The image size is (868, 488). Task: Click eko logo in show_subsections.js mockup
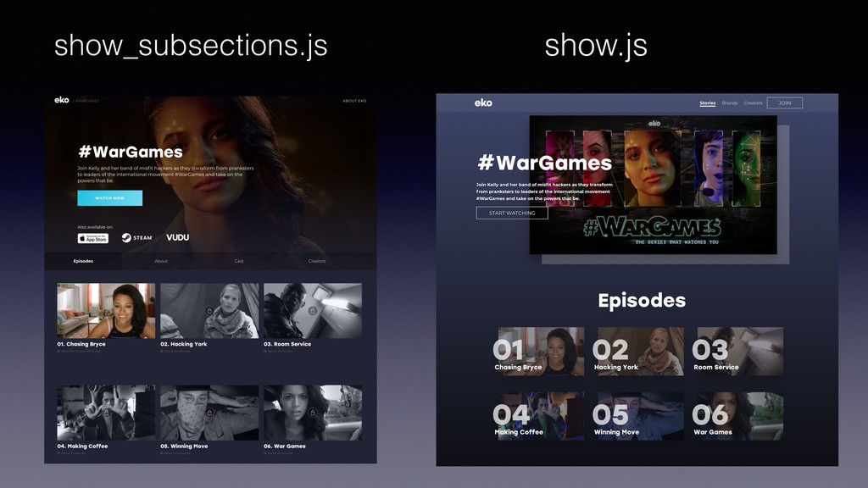[x=61, y=100]
